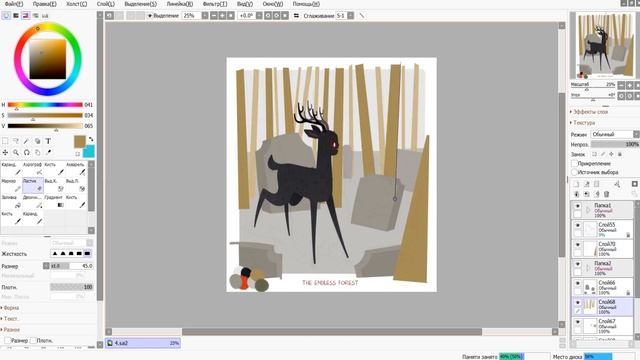The image size is (640, 360).
Task: Open the canvas zoom percentage dropdown
Action: tap(205, 16)
